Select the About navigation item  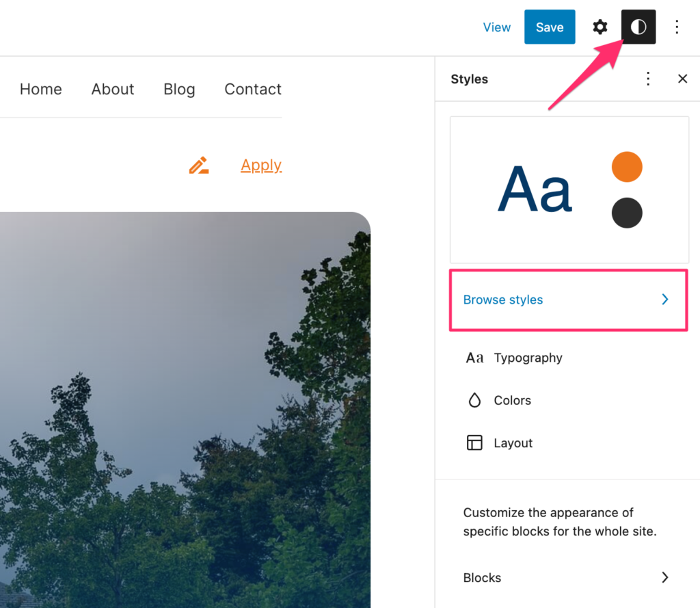tap(113, 89)
